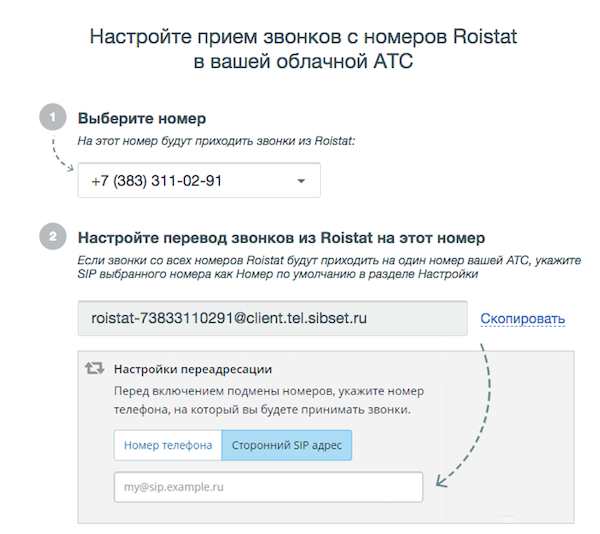
Task: Click the dropdown arrow in number selector
Action: coord(301,181)
